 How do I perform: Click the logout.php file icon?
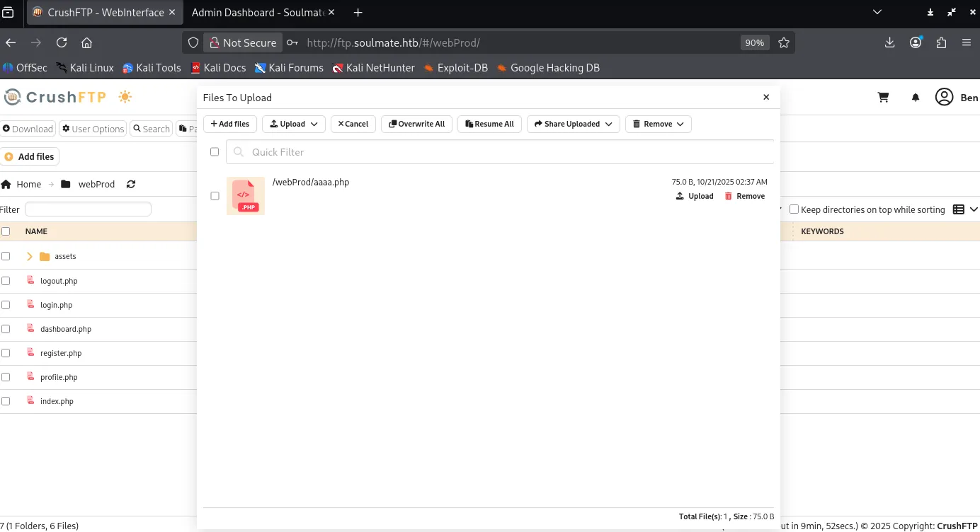click(30, 280)
